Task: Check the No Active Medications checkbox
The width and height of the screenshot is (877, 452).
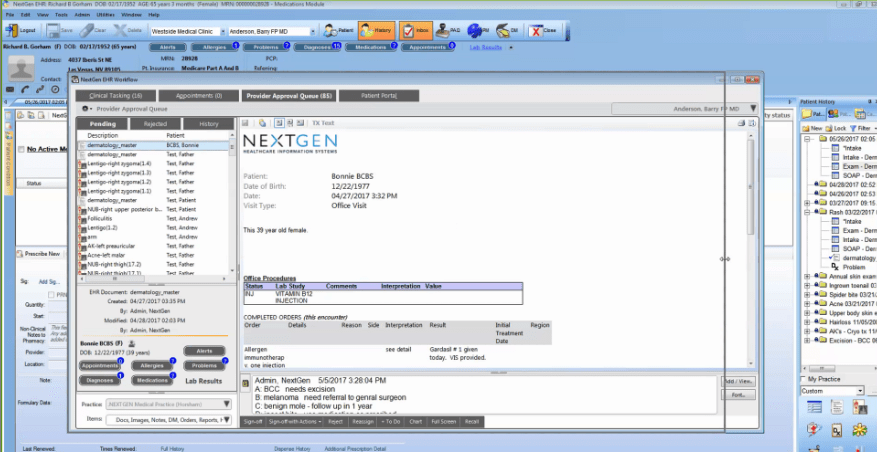Action: [20, 150]
